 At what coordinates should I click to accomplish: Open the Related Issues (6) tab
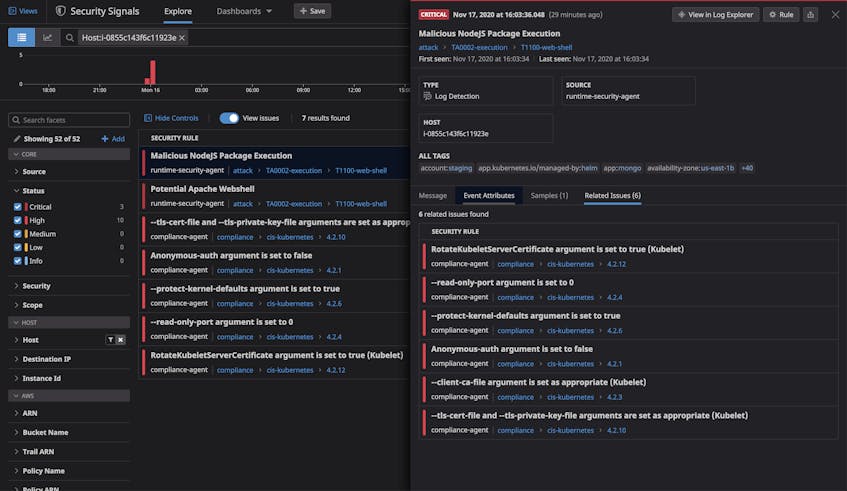tap(613, 196)
